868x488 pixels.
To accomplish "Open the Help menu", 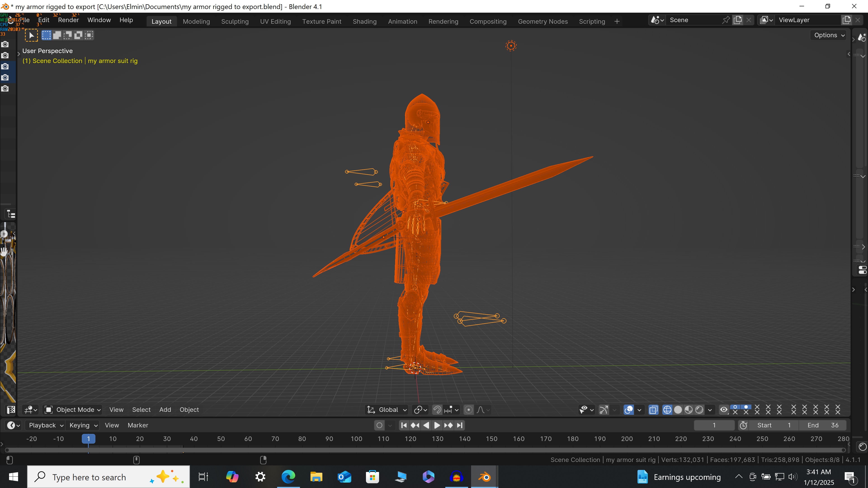I will pyautogui.click(x=126, y=20).
